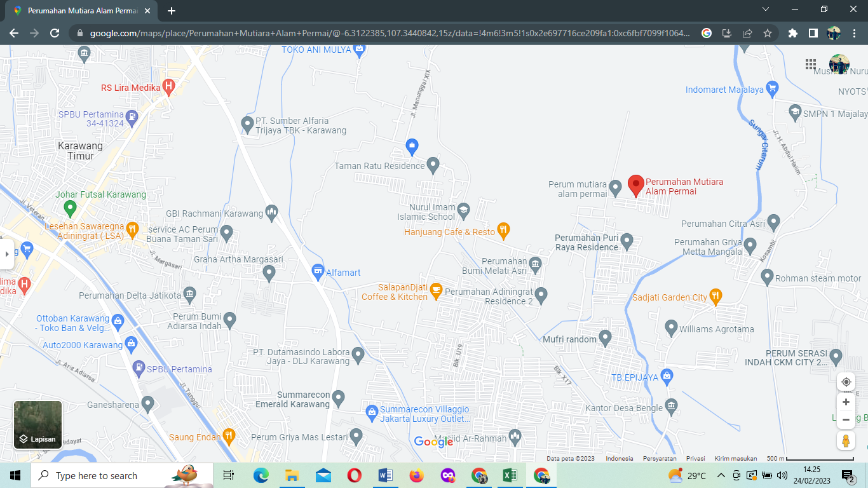868x488 pixels.
Task: Click the share page icon in address bar
Action: (x=747, y=33)
